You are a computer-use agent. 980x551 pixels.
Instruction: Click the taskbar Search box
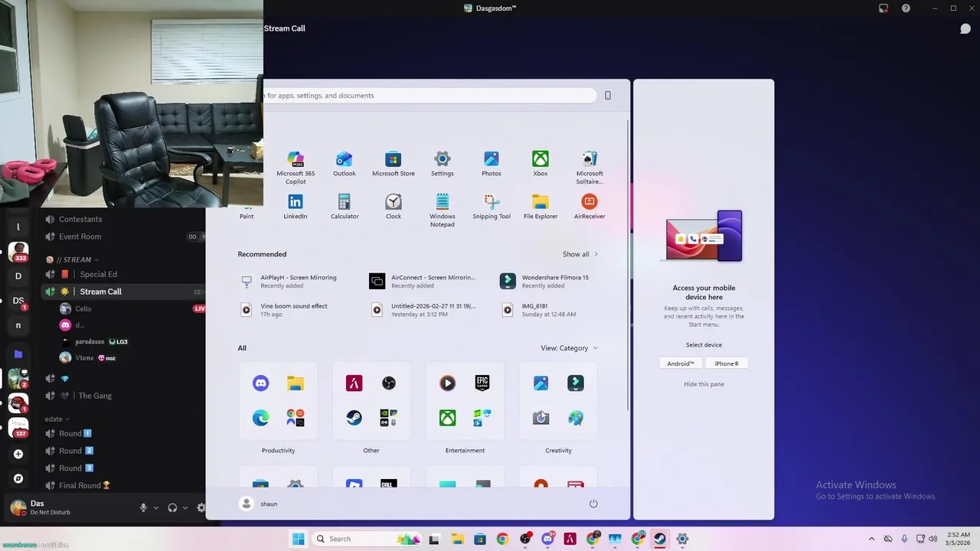tap(367, 539)
